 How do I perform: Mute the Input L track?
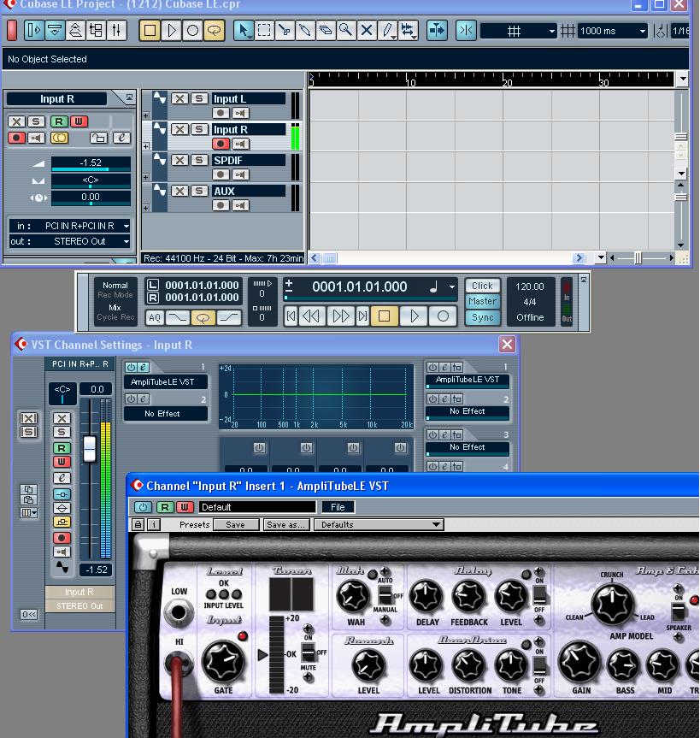[x=179, y=98]
